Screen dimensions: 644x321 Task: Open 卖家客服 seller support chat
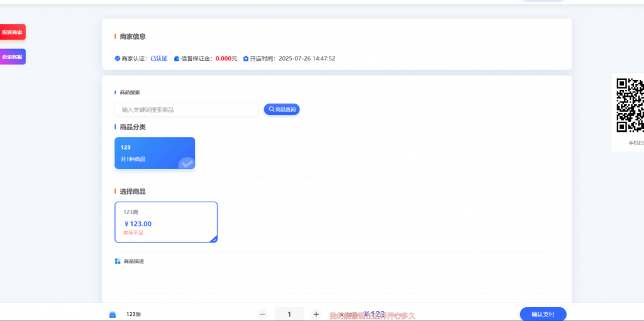[12, 57]
